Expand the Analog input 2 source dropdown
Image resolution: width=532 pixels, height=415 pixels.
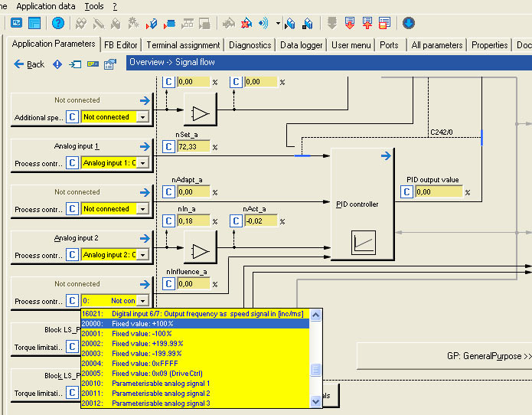(x=142, y=255)
